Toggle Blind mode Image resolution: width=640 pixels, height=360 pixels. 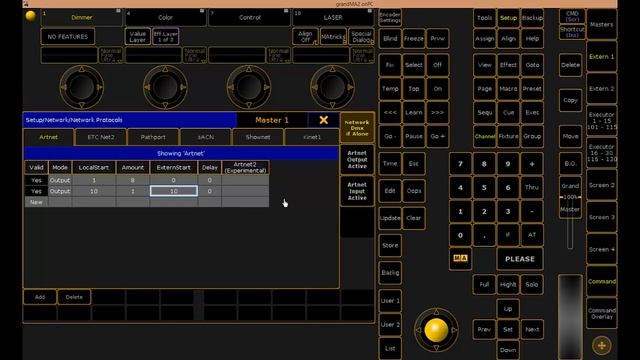coord(390,39)
